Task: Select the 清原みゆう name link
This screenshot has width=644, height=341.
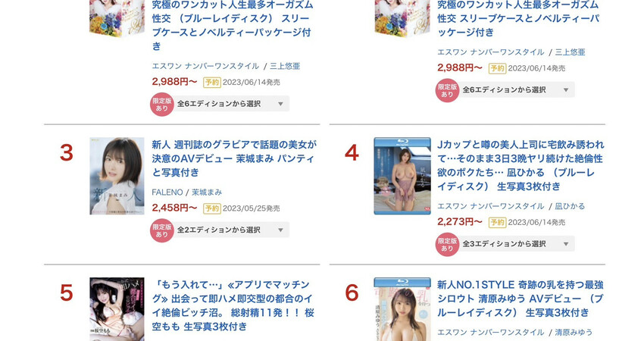Action: [x=574, y=333]
